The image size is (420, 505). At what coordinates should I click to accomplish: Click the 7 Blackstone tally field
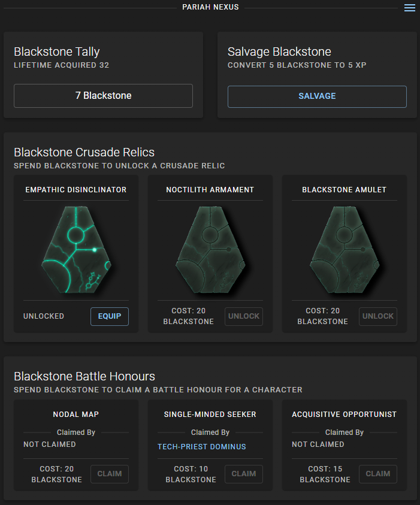[x=103, y=96]
